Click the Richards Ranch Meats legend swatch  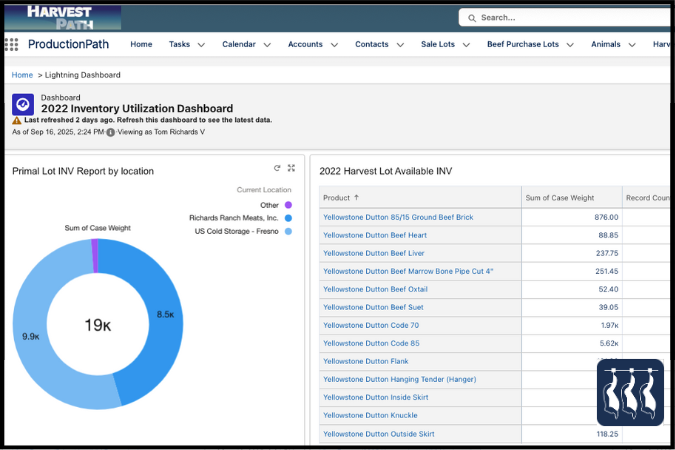[288, 218]
